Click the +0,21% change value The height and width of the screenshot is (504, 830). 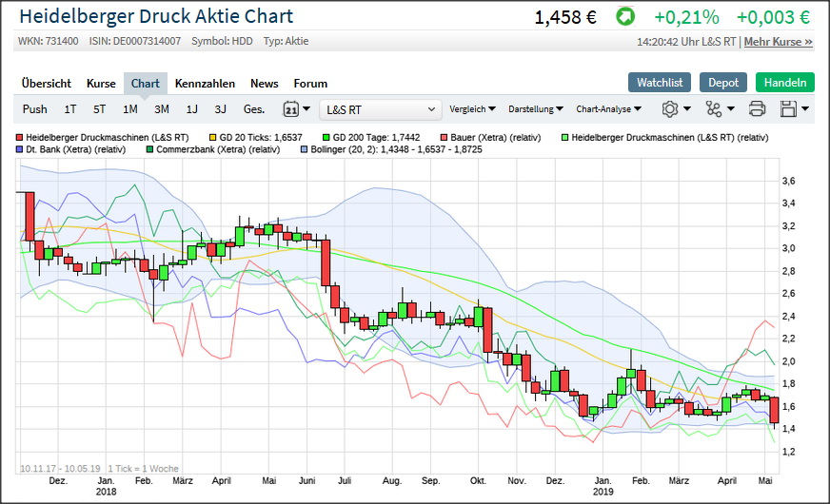tap(686, 17)
